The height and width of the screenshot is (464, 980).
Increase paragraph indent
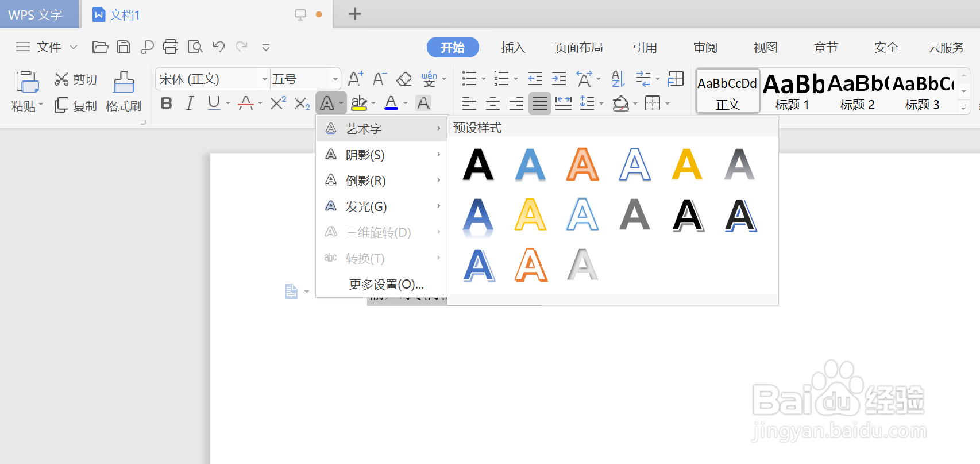tap(558, 79)
